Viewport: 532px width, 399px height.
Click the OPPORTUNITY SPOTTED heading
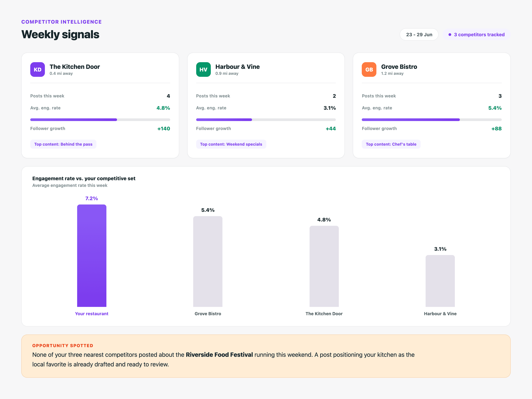point(63,346)
